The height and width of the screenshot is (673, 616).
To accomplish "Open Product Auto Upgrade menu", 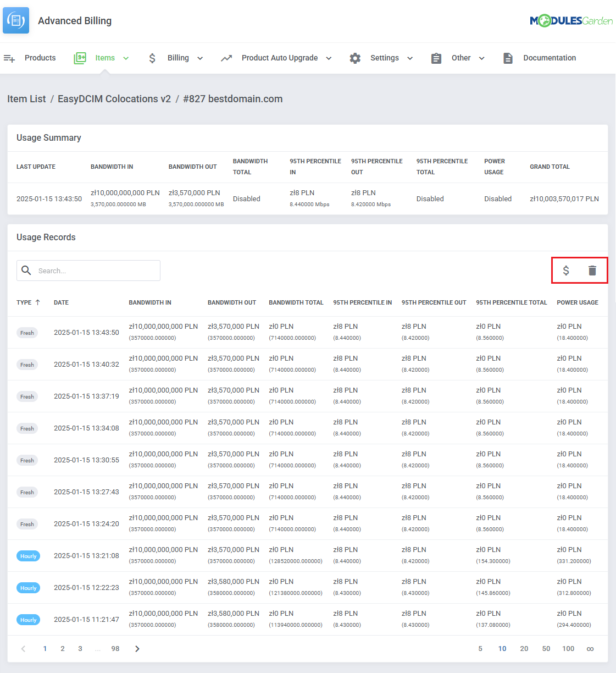I will 280,58.
